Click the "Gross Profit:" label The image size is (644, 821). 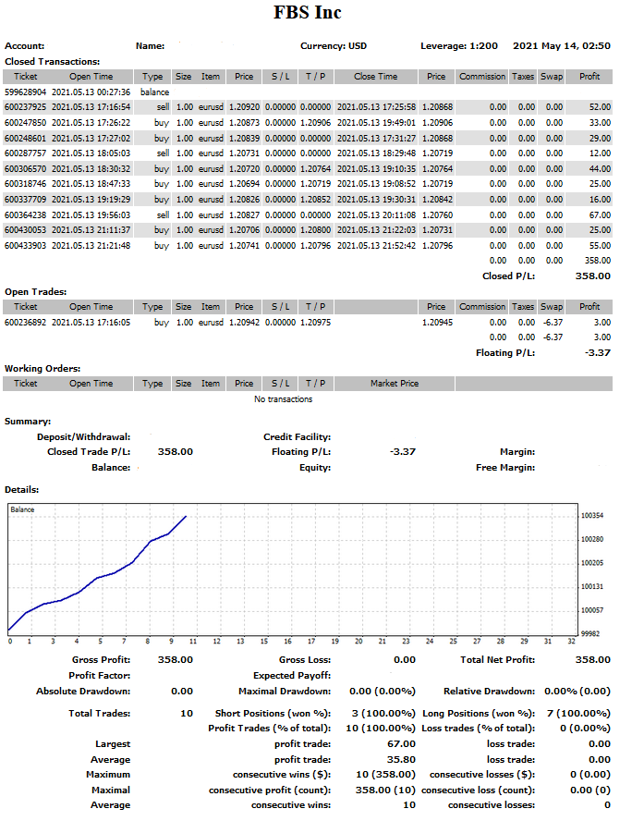click(101, 660)
